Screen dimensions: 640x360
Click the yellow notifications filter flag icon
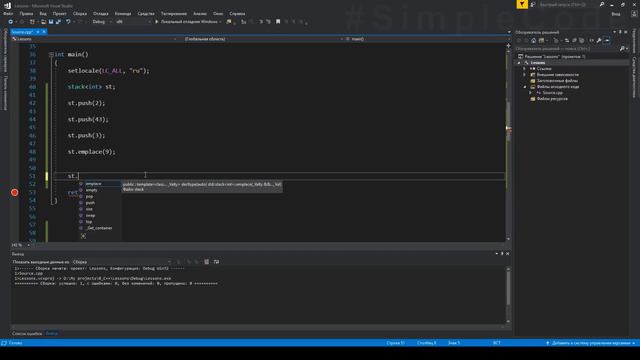coord(522,4)
